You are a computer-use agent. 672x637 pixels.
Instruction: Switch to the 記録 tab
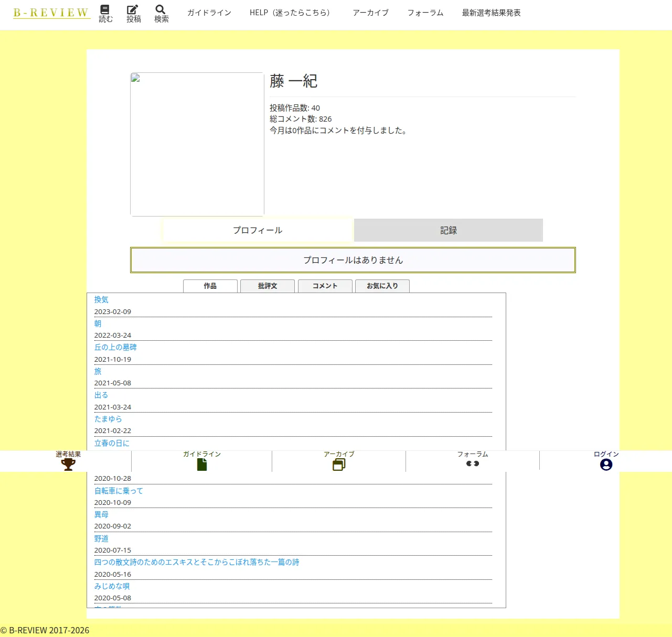[449, 230]
